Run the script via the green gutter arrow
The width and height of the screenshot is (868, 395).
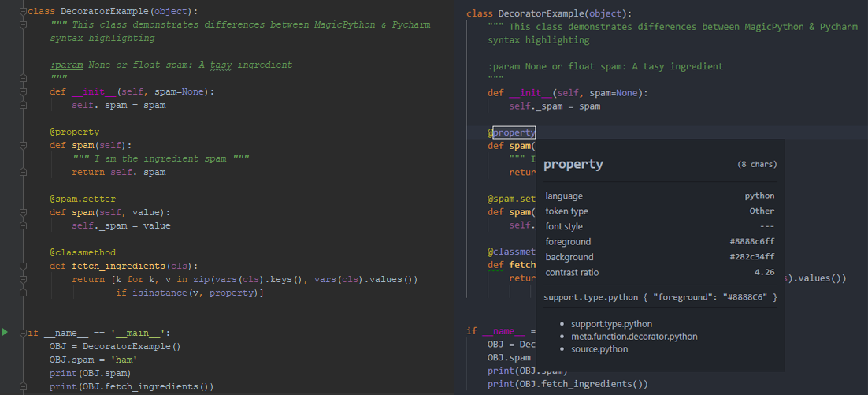tap(5, 333)
